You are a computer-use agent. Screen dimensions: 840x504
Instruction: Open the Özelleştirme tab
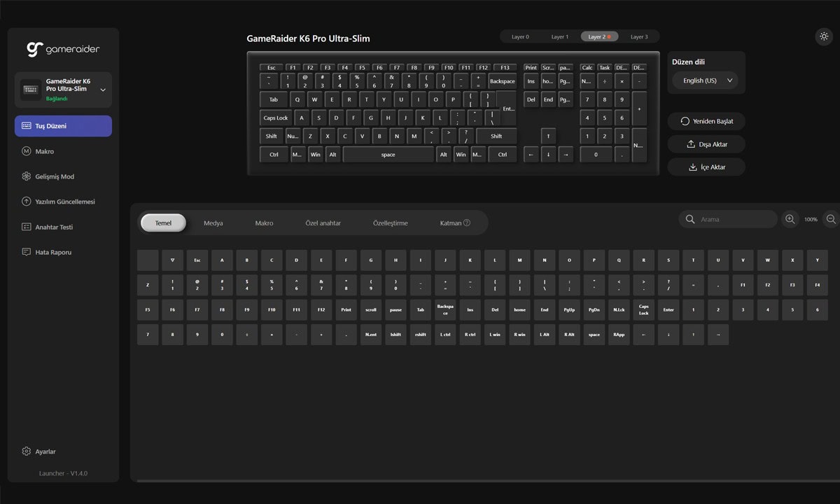391,223
